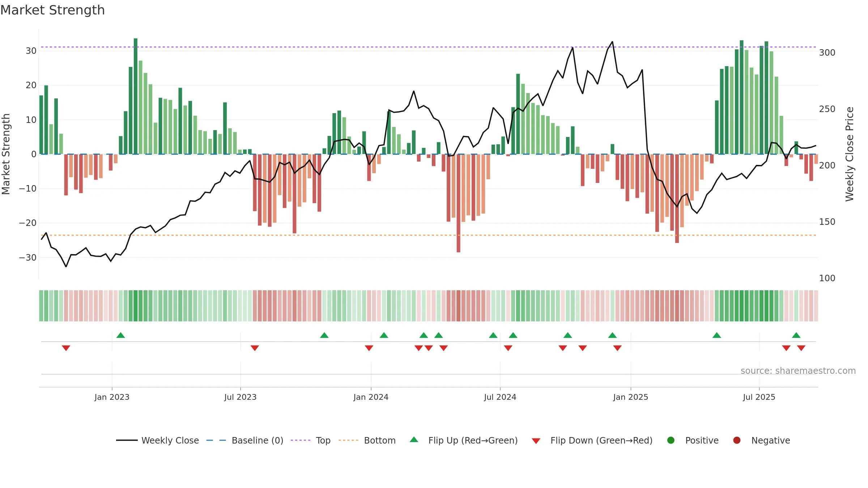Click the Flip Down (Green→Red) legend label
Image resolution: width=868 pixels, height=488 pixels.
pos(601,440)
